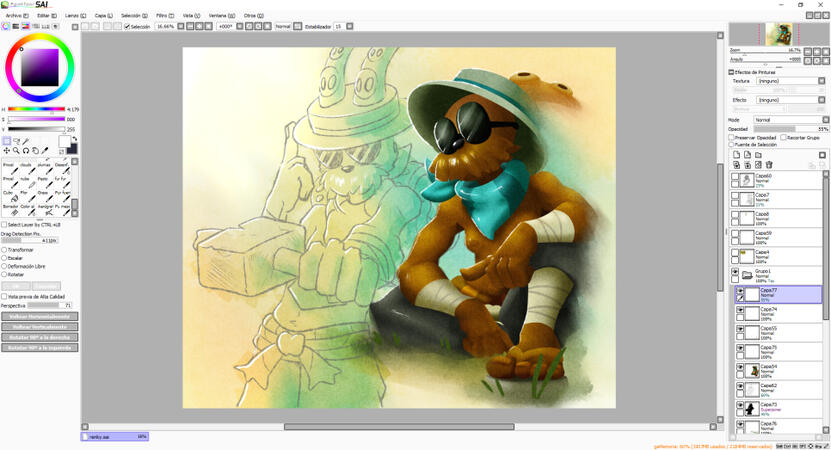The image size is (831, 450).
Task: Open the Capa menu
Action: pos(103,16)
